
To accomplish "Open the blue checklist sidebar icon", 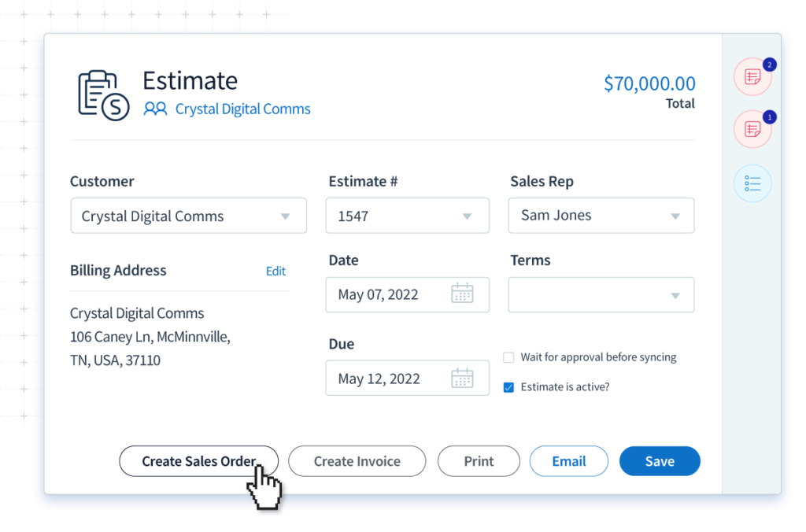I will 752,183.
